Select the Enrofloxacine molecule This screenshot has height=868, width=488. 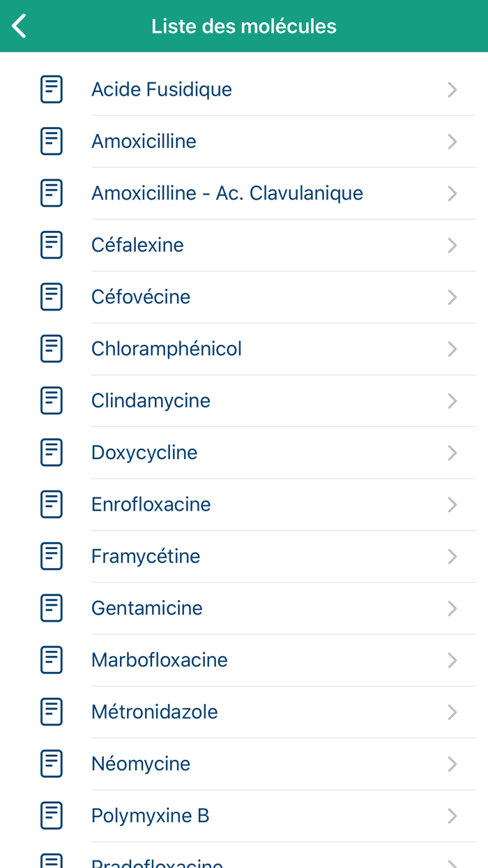click(x=244, y=504)
